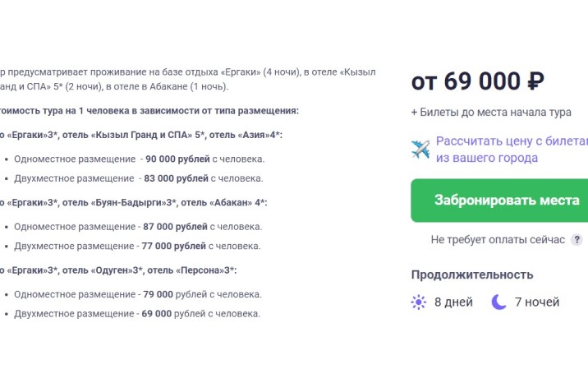The height and width of the screenshot is (392, 588).
Task: Click the moon icon for nights
Action: click(499, 302)
